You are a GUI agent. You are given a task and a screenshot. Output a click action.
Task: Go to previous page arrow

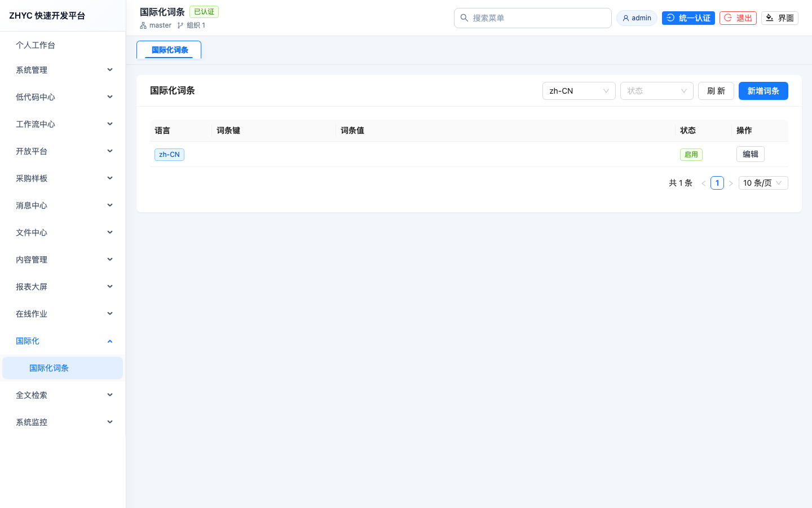(x=704, y=183)
